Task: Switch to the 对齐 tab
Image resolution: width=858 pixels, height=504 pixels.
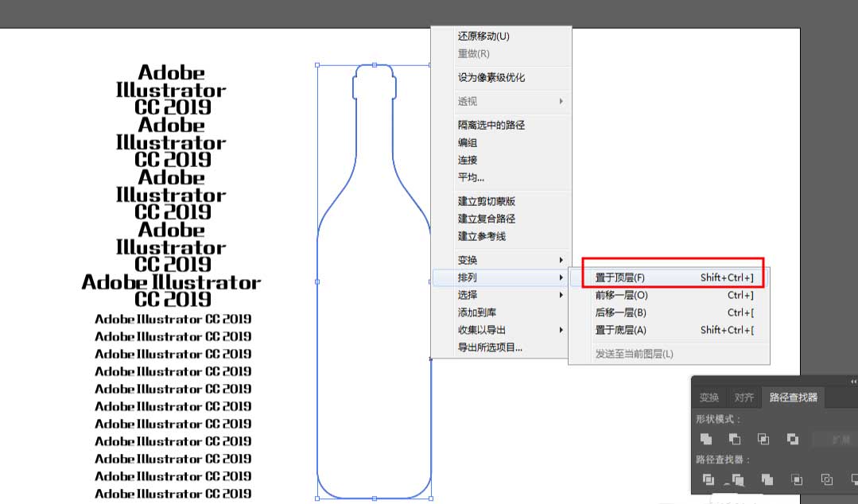Action: click(743, 397)
